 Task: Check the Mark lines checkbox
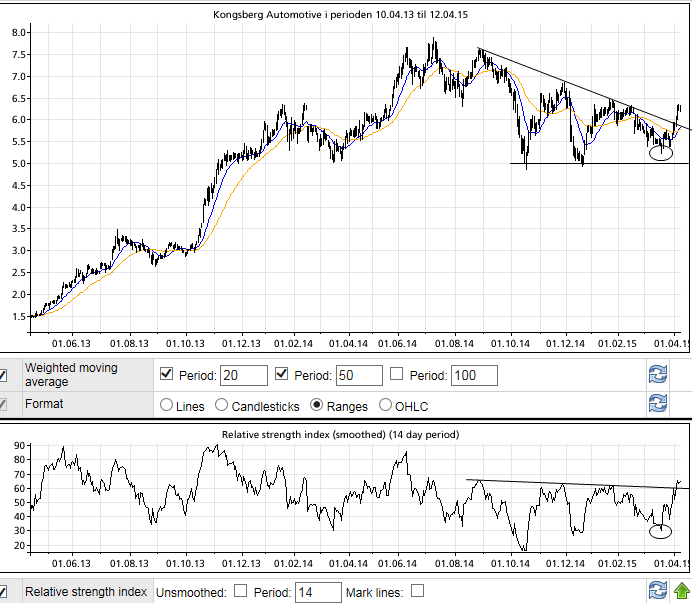coord(417,592)
